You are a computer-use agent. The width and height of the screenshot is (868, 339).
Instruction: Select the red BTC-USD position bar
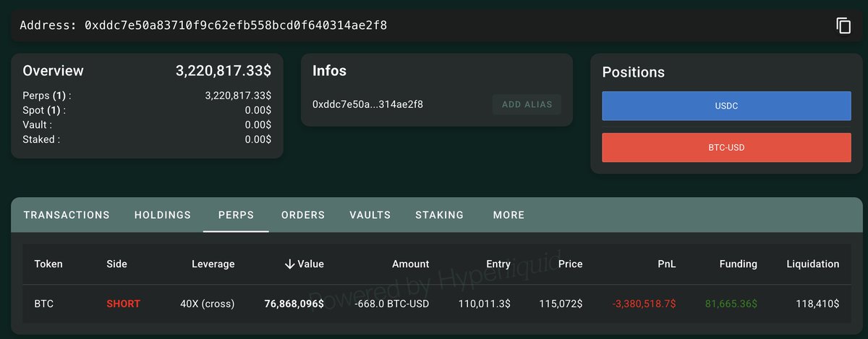(x=726, y=148)
